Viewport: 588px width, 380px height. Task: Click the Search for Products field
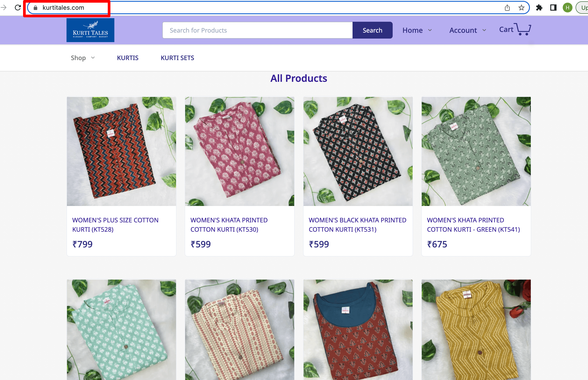click(257, 30)
